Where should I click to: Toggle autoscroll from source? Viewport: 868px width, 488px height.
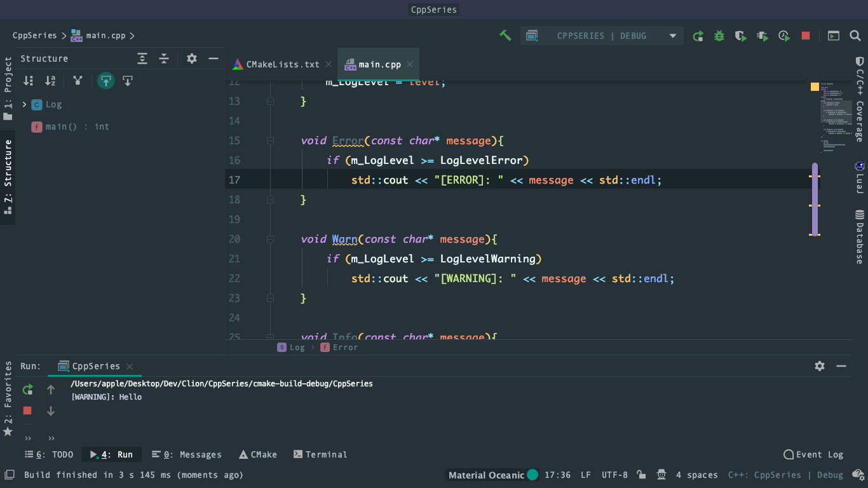point(128,81)
